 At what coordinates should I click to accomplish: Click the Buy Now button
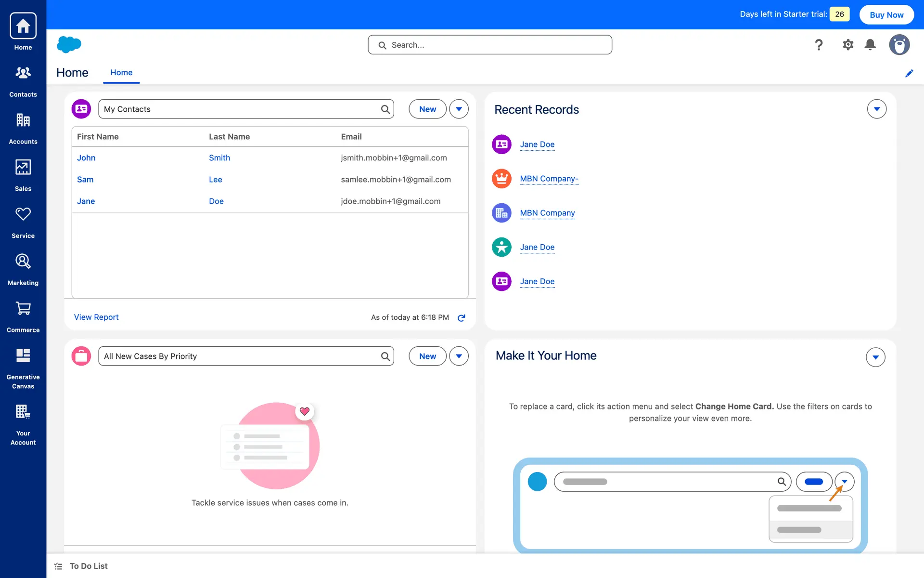pos(886,14)
